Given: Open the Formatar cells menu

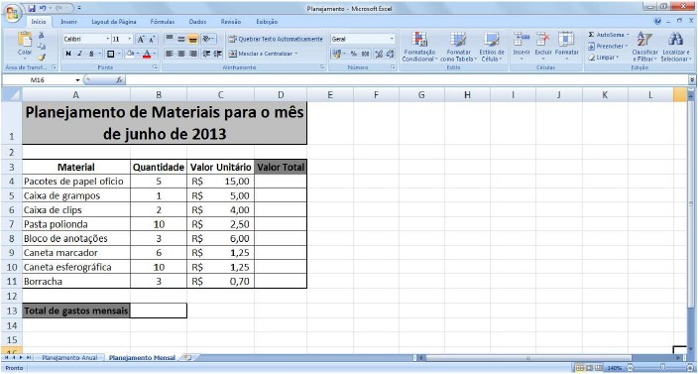Looking at the screenshot, I should point(566,45).
